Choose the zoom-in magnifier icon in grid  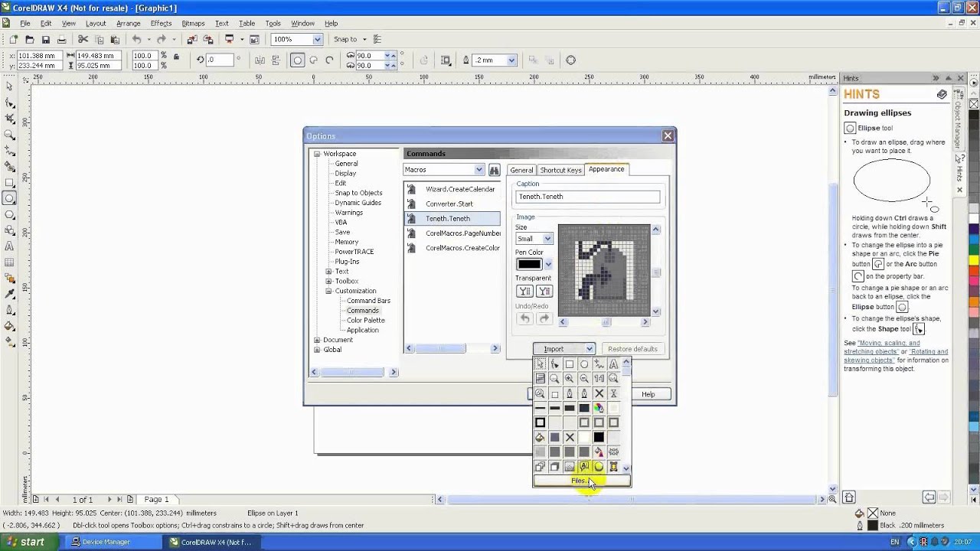point(569,379)
